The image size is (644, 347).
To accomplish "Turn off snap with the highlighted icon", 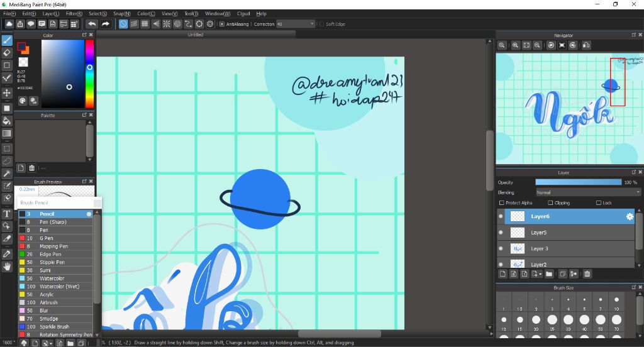I will pyautogui.click(x=123, y=24).
